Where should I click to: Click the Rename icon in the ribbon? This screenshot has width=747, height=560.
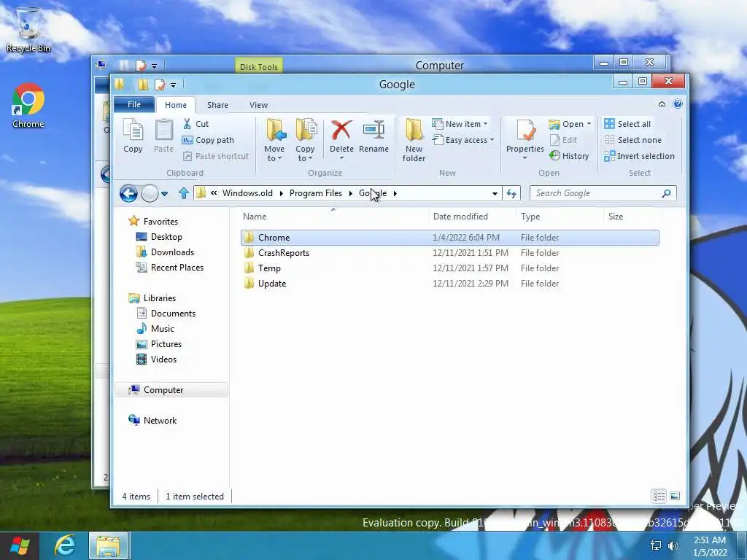(x=373, y=131)
